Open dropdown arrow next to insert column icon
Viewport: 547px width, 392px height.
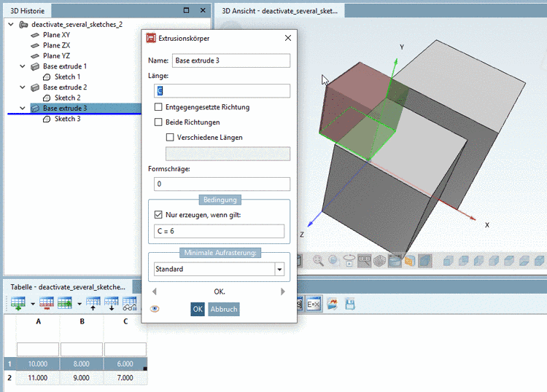[x=79, y=304]
